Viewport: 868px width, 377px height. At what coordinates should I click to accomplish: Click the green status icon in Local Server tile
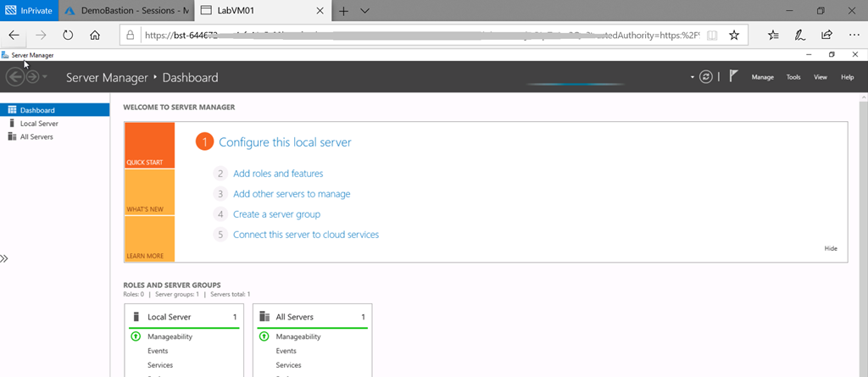click(x=136, y=336)
